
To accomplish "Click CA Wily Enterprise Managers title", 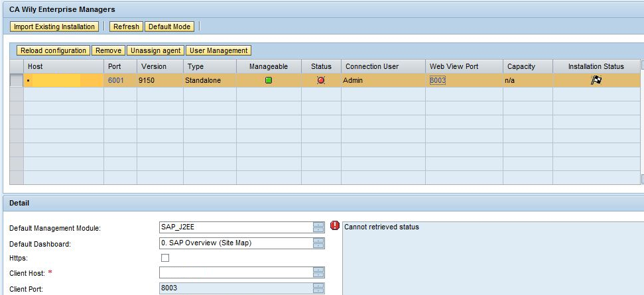I will [x=62, y=9].
